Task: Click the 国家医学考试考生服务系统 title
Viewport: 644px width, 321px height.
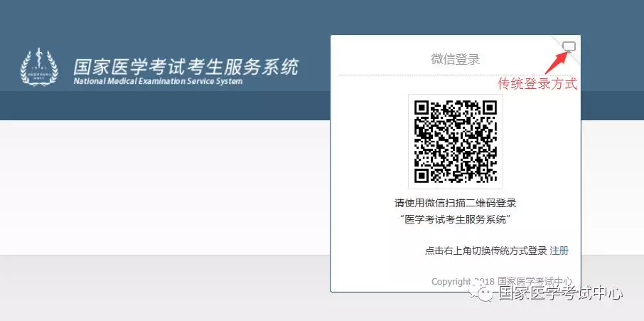Action: coord(186,67)
